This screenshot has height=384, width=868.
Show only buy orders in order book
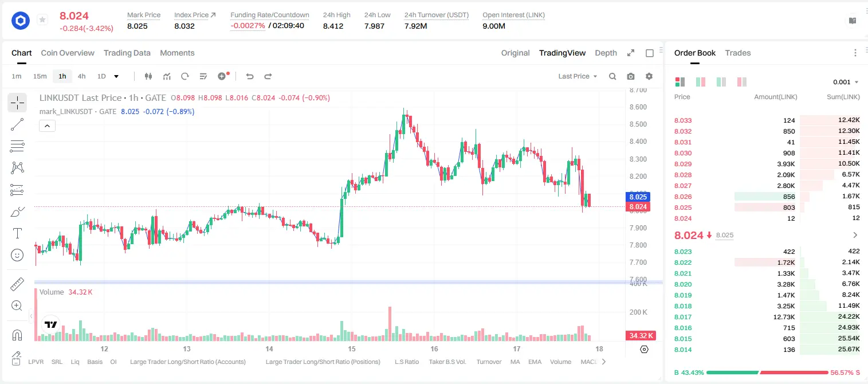[x=721, y=82]
